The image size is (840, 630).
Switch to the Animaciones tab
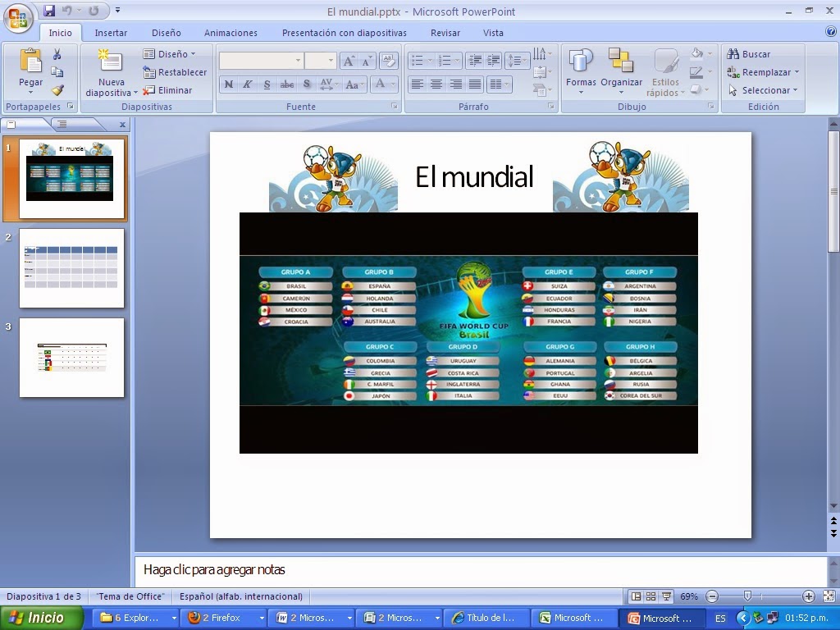pos(231,33)
